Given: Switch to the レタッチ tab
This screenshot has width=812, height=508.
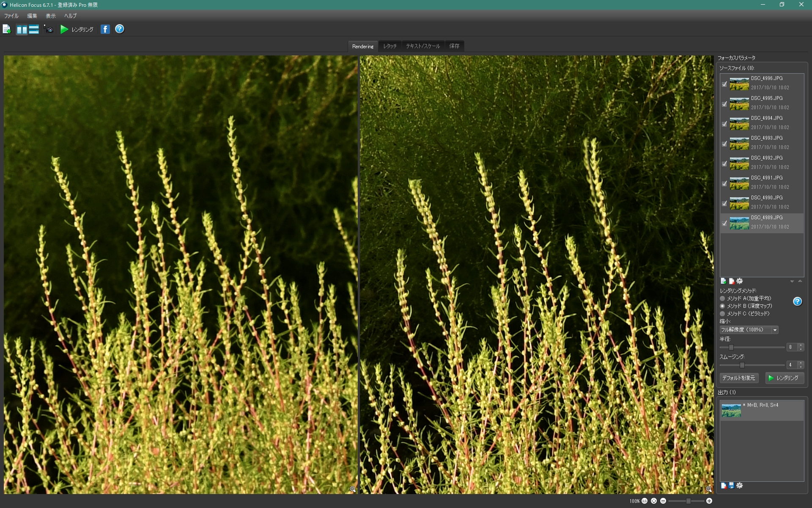Looking at the screenshot, I should coord(390,46).
